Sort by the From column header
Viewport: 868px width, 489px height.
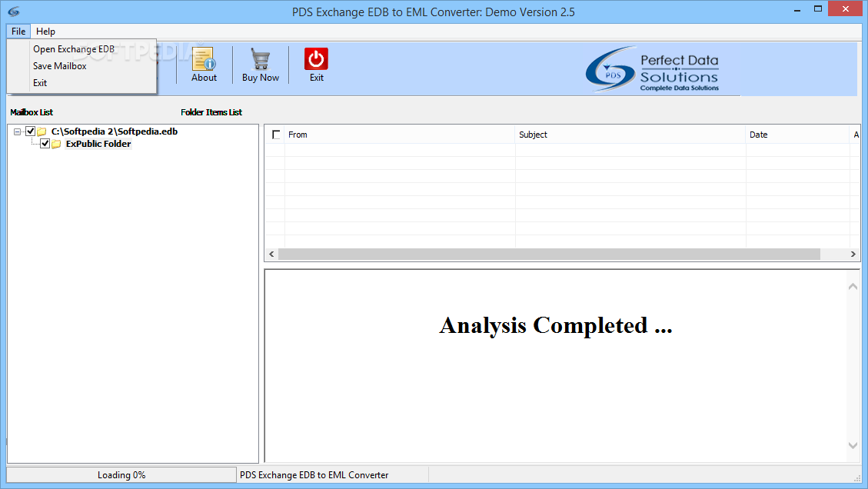point(399,135)
